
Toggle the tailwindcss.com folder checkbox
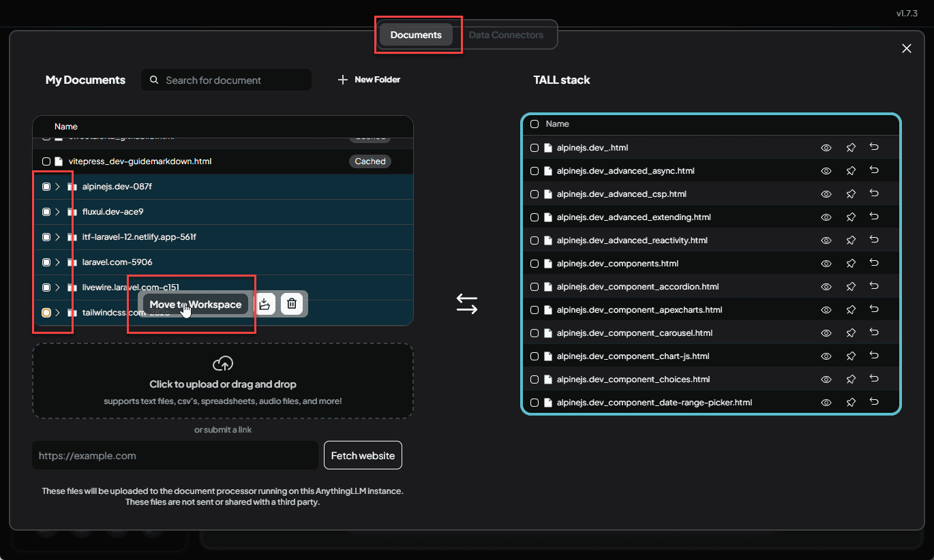(x=46, y=313)
